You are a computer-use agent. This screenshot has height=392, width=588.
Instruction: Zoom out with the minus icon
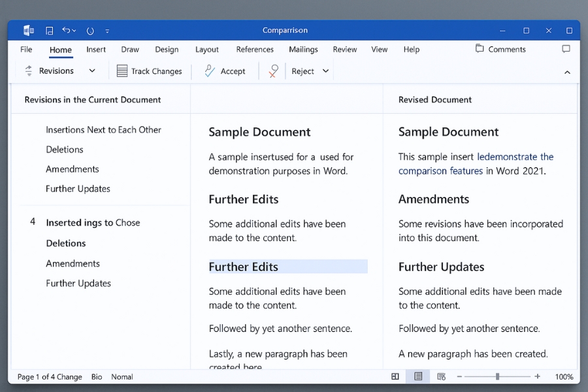click(459, 376)
